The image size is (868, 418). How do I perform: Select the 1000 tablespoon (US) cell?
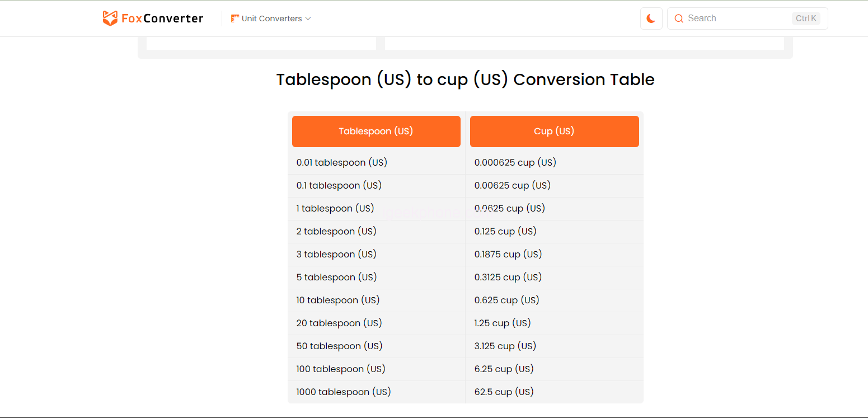(x=344, y=392)
